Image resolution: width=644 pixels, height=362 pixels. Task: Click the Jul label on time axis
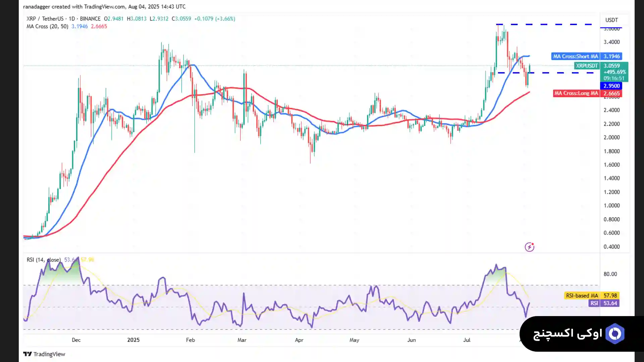(467, 340)
